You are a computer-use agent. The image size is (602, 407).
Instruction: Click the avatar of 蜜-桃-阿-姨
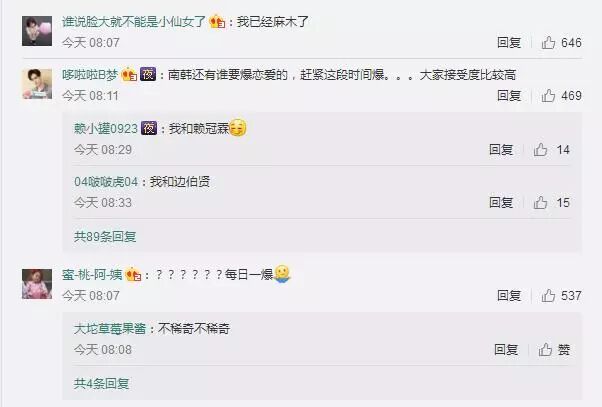click(x=37, y=284)
